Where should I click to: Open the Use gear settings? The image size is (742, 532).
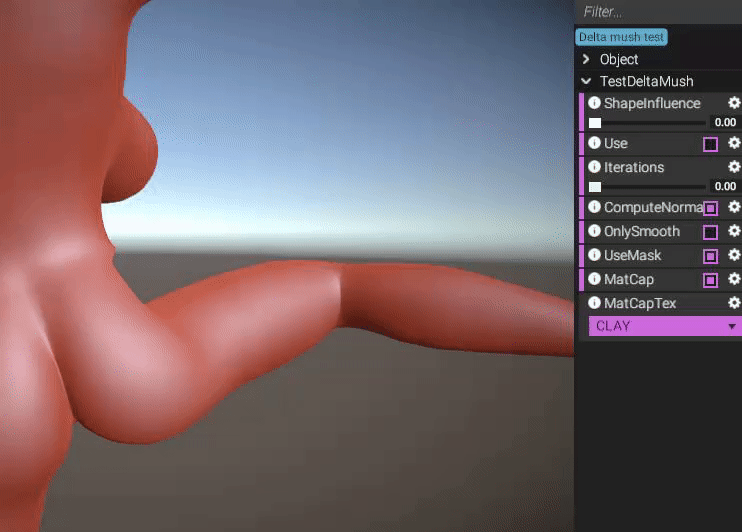point(734,142)
